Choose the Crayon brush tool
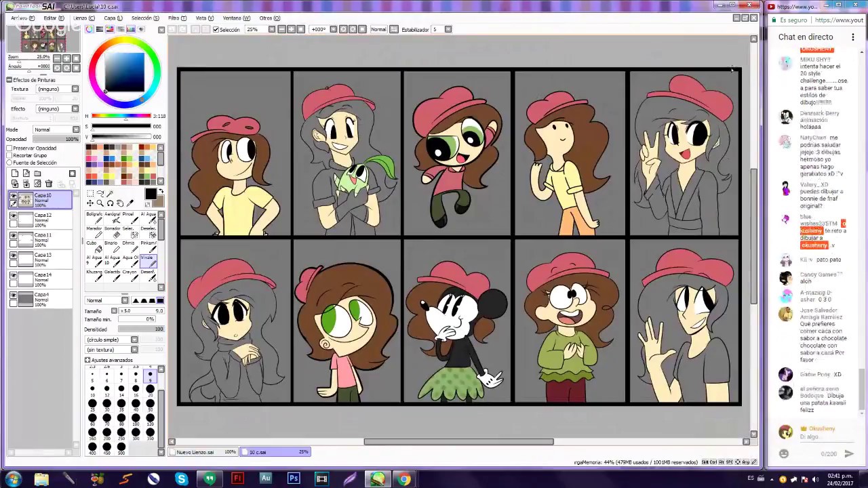 coord(130,276)
